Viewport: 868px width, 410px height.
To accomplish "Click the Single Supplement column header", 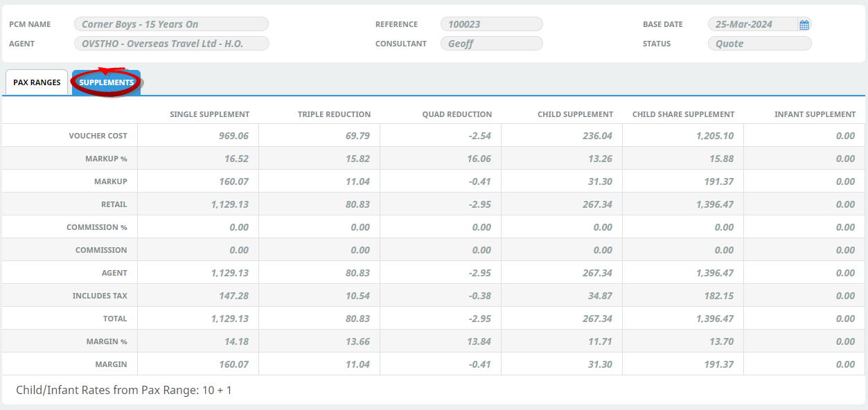I will tap(209, 114).
